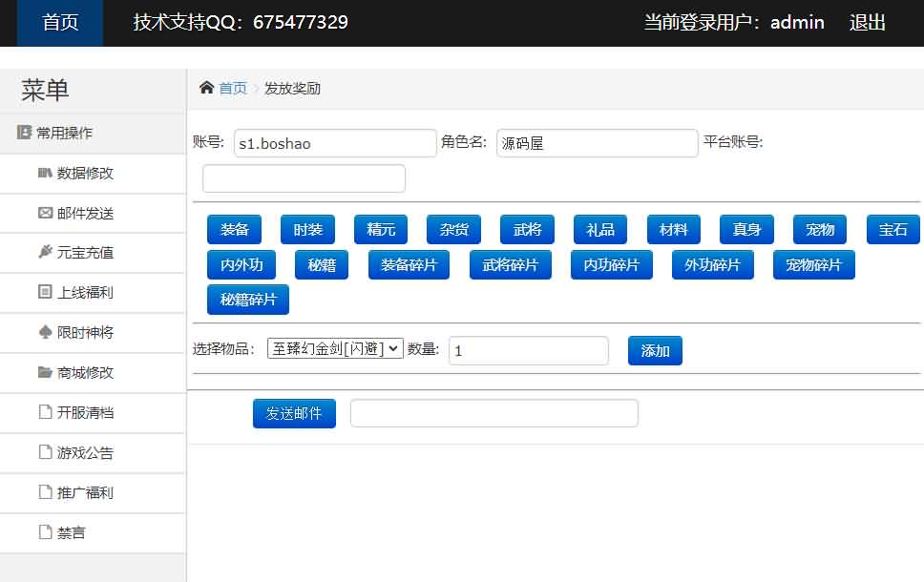This screenshot has width=924, height=582.
Task: Click the home icon in the breadcrumb
Action: tap(205, 87)
